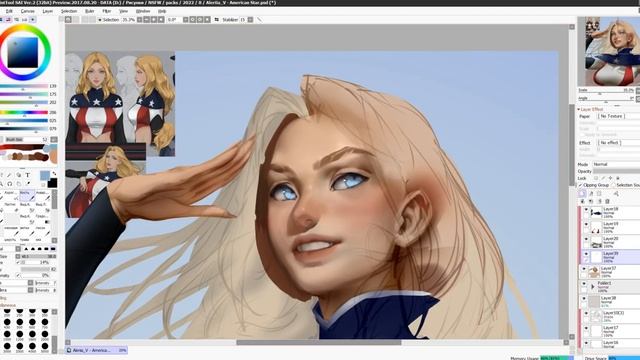This screenshot has height=360, width=640.
Task: Hide Layer38 with its eye icon
Action: (x=584, y=299)
